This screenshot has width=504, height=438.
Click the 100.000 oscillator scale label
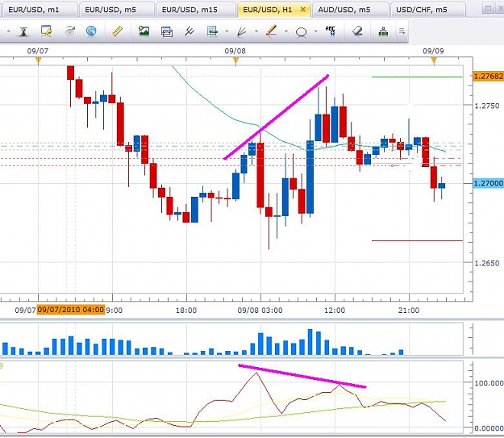click(x=489, y=383)
